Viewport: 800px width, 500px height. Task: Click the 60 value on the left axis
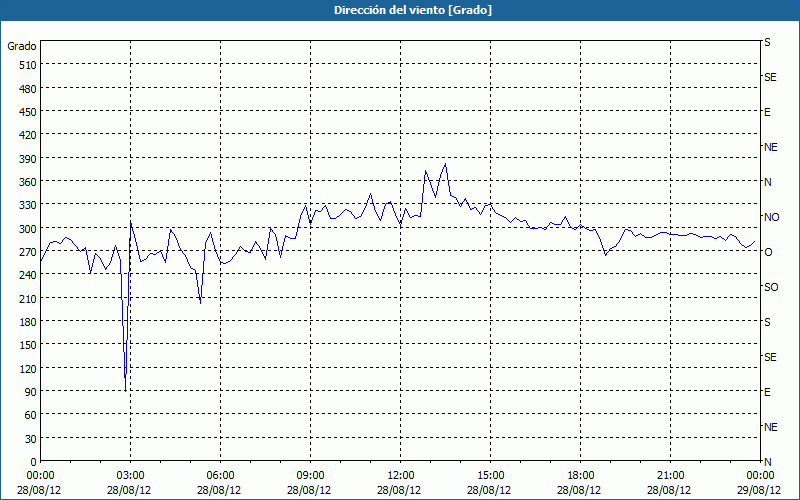31,415
